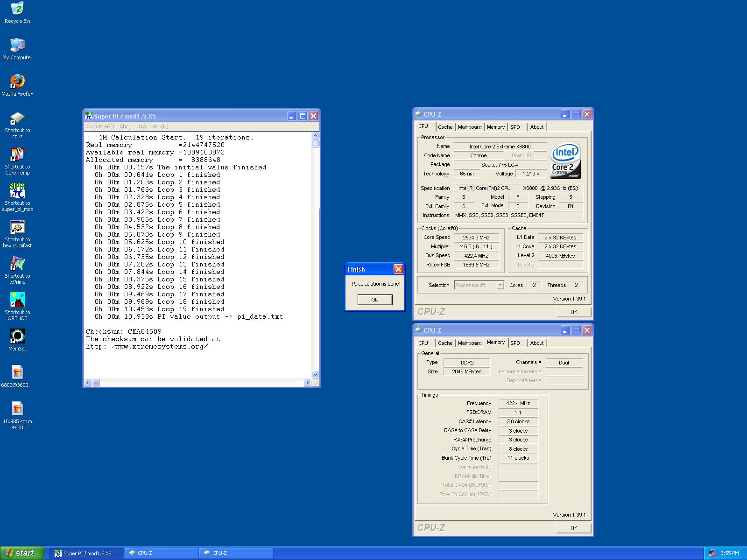Screen dimensions: 747x560
Task: Select the Shortcut to ORTHOS icon
Action: point(17,307)
